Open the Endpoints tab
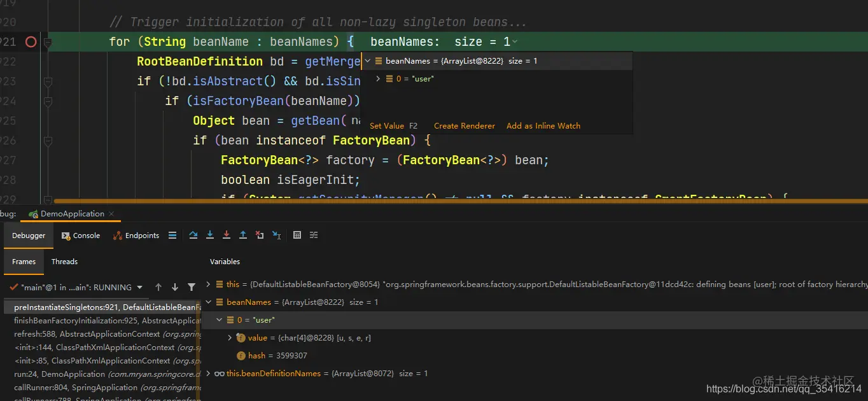 [x=136, y=236]
